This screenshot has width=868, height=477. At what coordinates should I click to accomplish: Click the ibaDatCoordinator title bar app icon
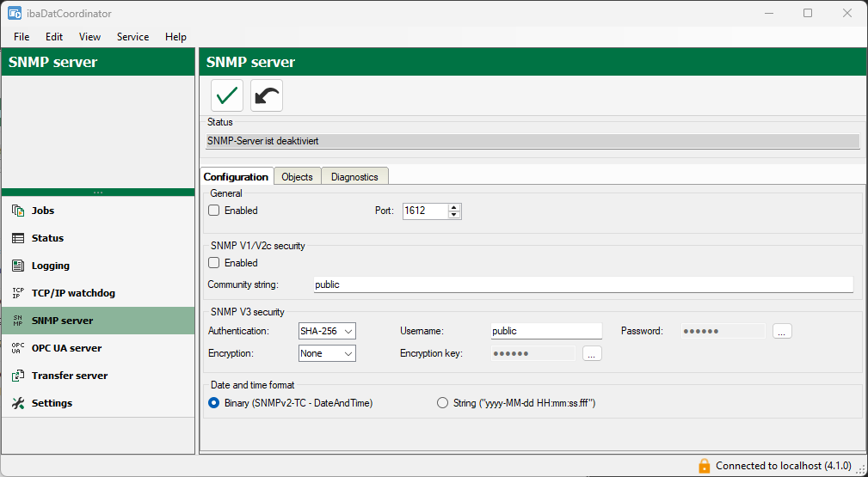pos(15,13)
